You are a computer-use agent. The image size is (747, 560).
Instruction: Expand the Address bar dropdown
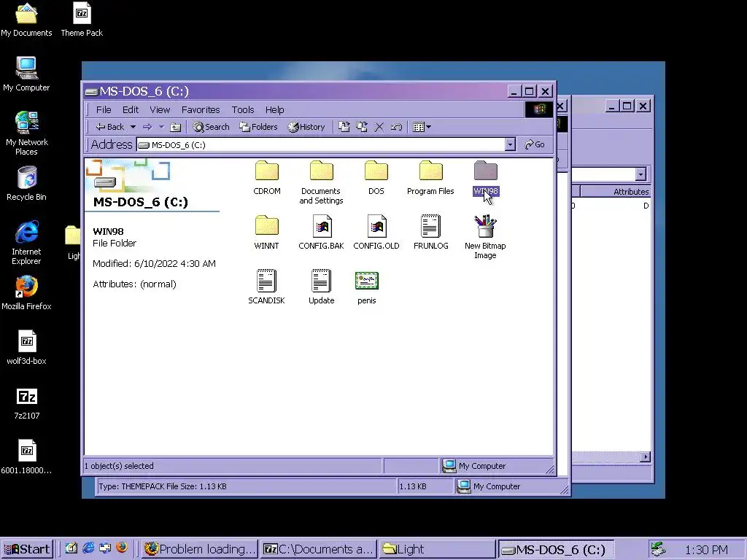click(510, 144)
